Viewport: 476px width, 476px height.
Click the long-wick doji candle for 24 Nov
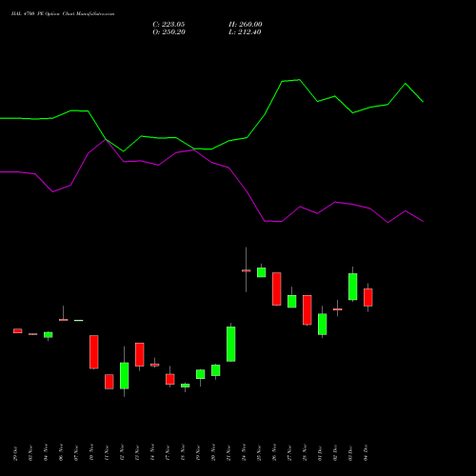click(247, 270)
